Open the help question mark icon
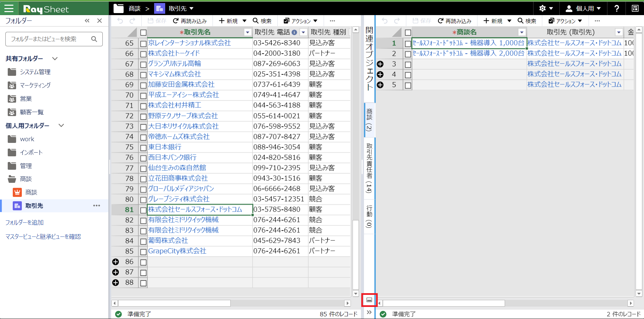Screen dimensions: 644x319 [616, 8]
